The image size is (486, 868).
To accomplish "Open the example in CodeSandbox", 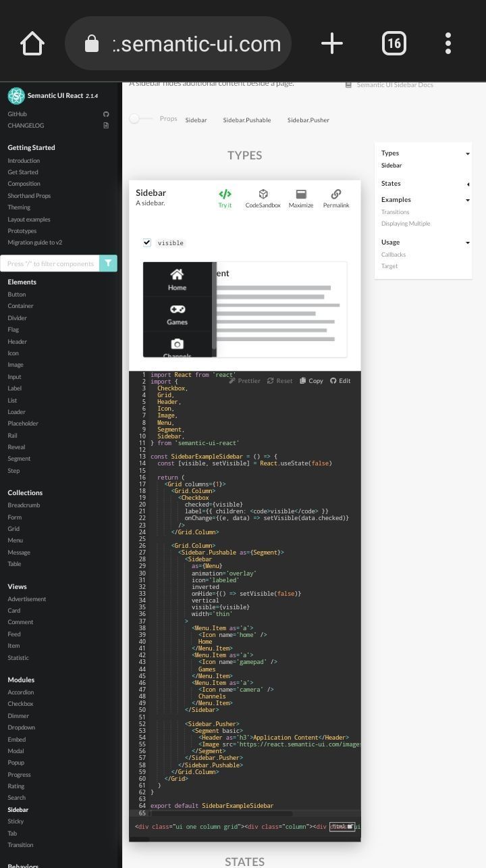I will click(263, 199).
